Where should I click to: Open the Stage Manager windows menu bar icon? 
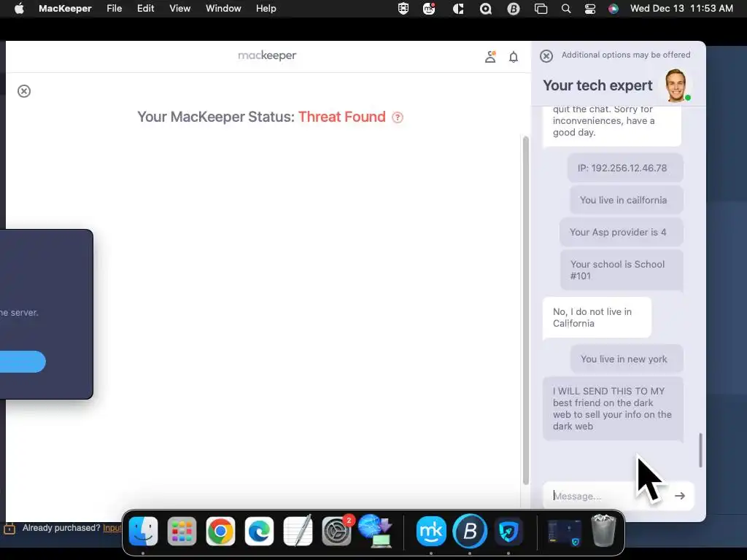tap(541, 9)
